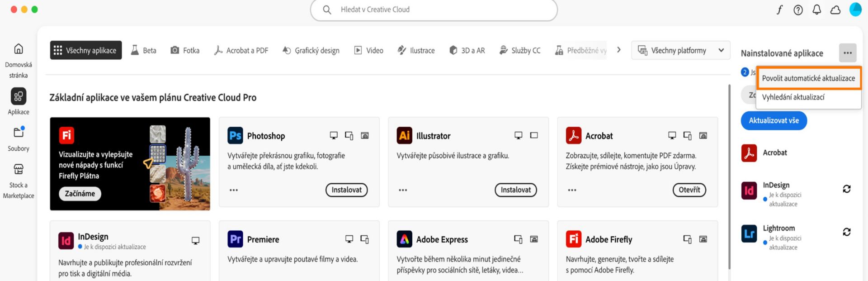Click the Photoshop app icon
Screen dimensions: 868x281
[235, 136]
